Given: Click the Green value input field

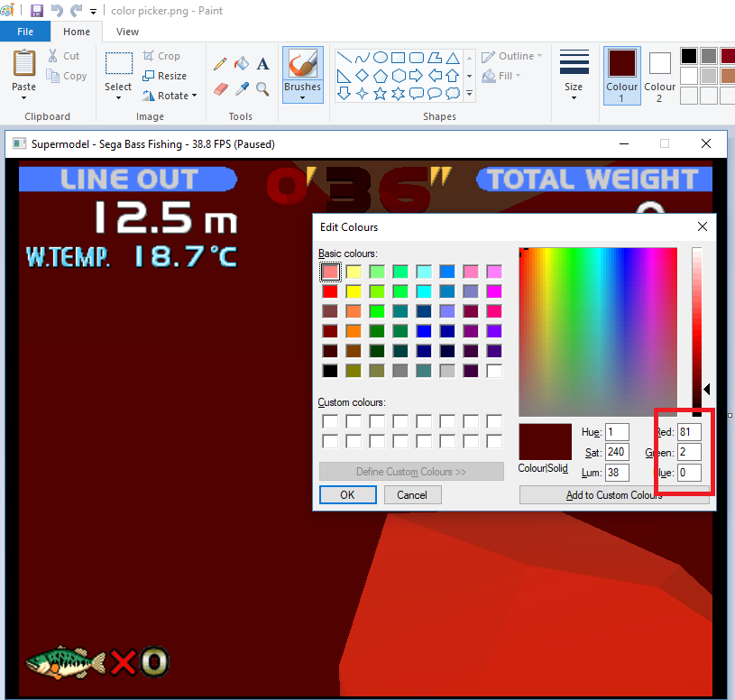Looking at the screenshot, I should [689, 452].
